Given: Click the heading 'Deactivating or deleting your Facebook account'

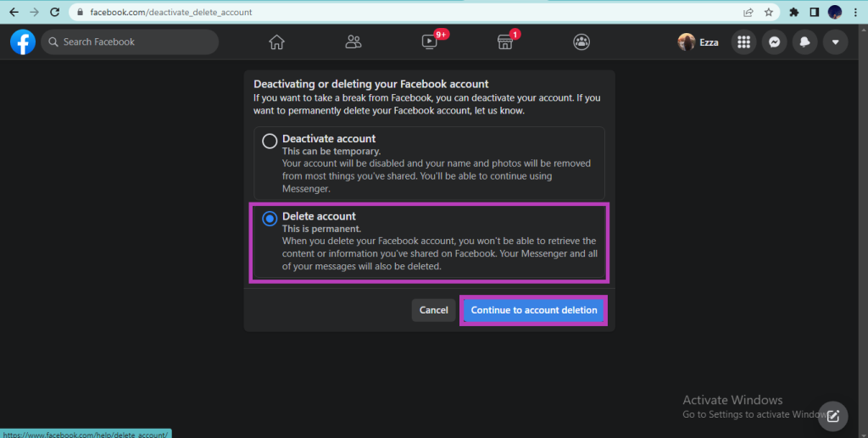Looking at the screenshot, I should tap(371, 84).
